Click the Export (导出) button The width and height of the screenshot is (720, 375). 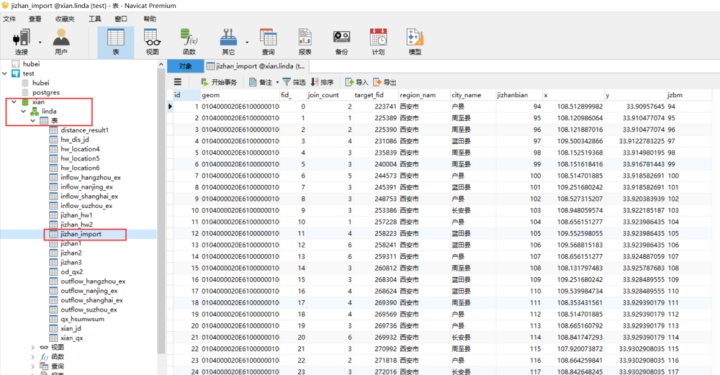point(385,82)
